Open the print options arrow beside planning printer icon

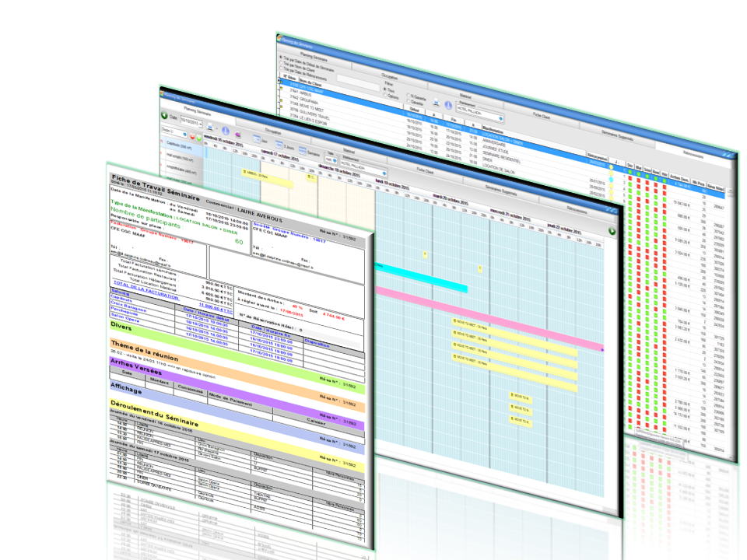tap(216, 129)
